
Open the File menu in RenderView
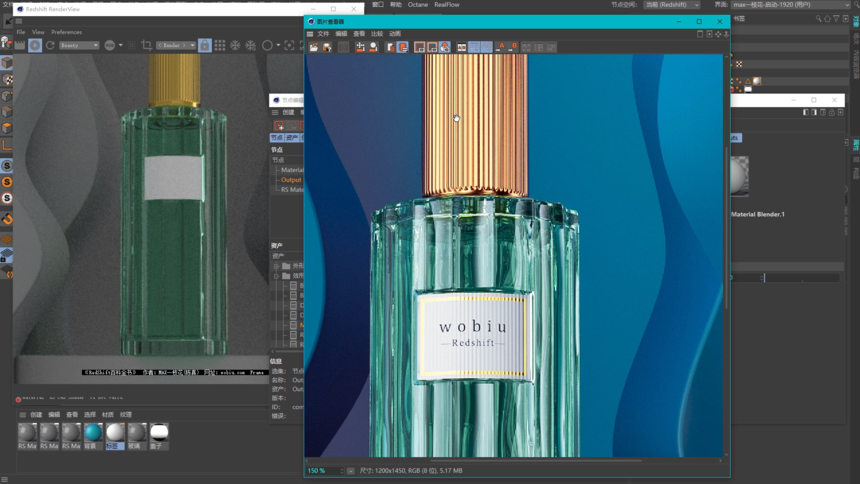(20, 32)
